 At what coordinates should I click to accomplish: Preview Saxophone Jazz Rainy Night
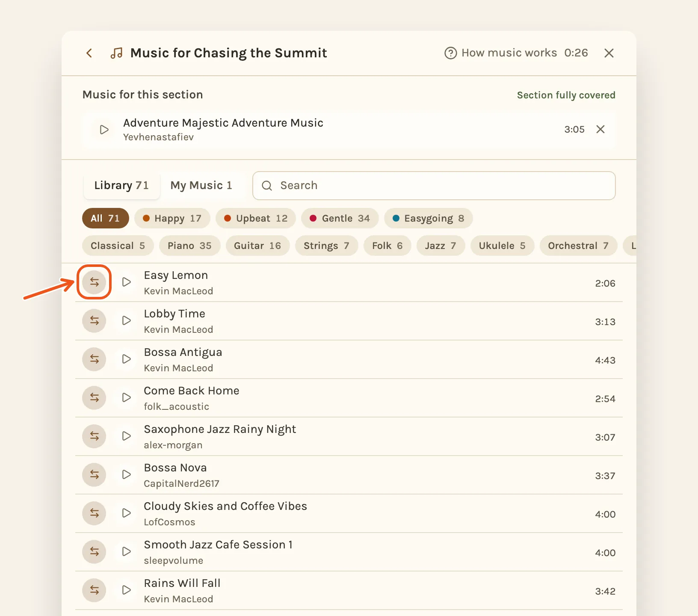(x=126, y=436)
